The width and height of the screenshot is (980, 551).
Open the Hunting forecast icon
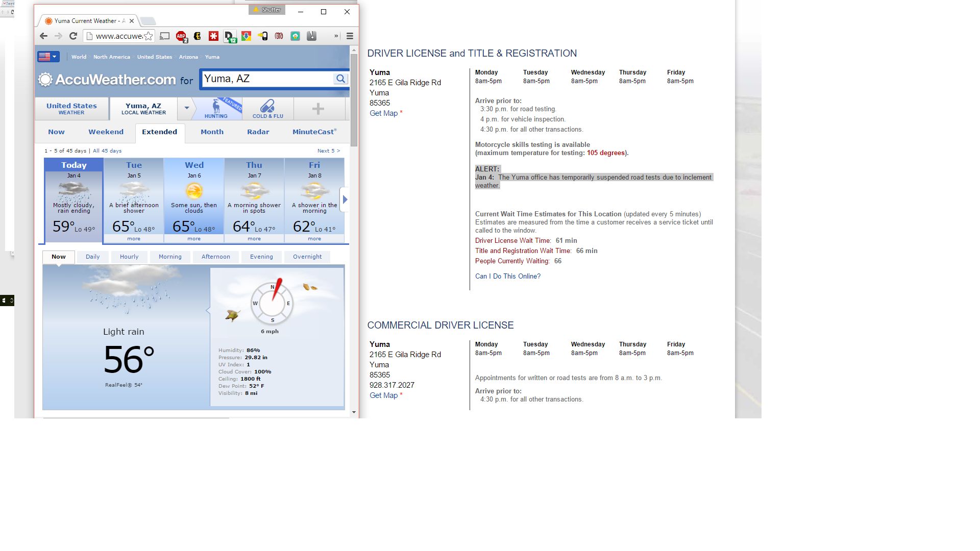(x=216, y=109)
